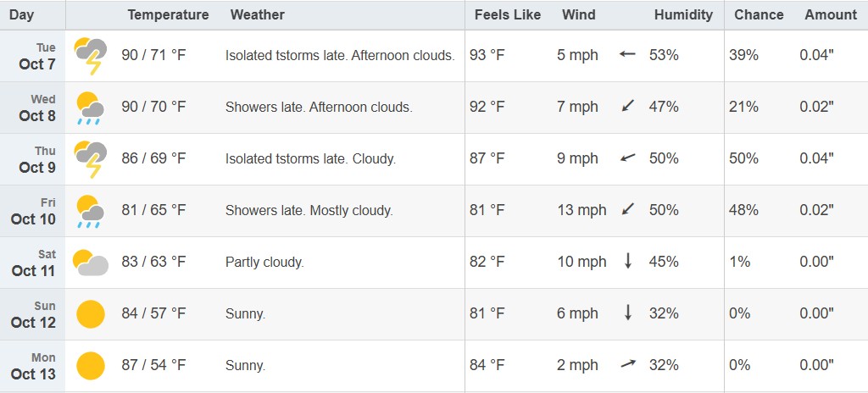Click the Humidity column header
This screenshot has height=393, width=868.
(683, 14)
